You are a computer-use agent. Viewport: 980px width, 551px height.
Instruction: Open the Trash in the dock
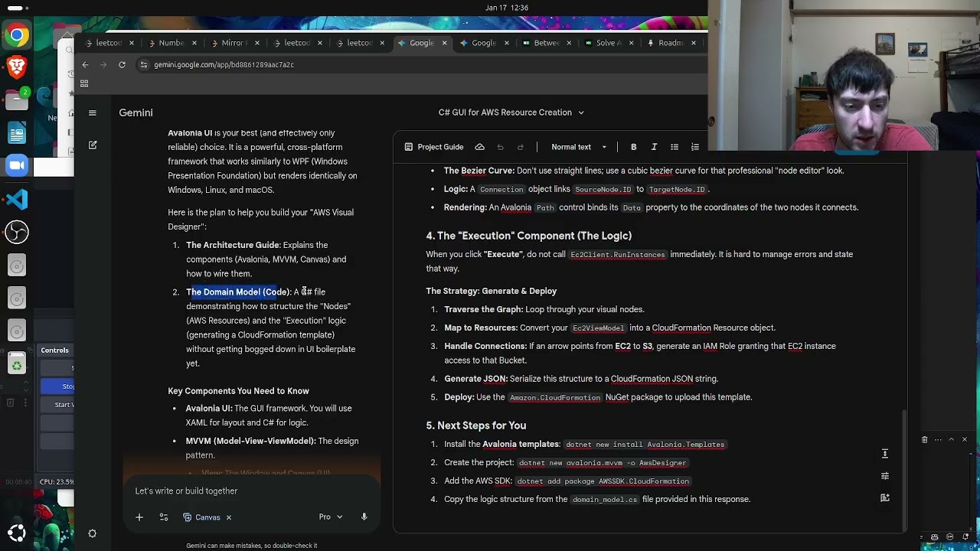17,364
